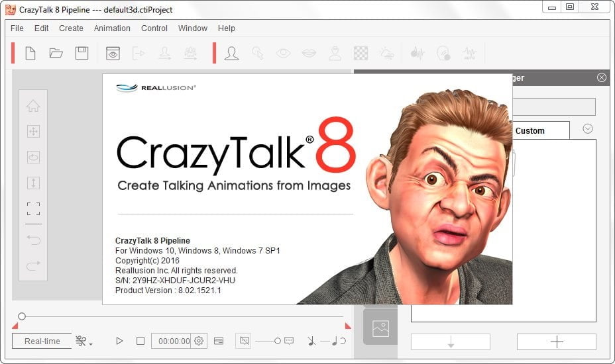Switch to the Custom tab
The image size is (615, 364).
pyautogui.click(x=530, y=131)
